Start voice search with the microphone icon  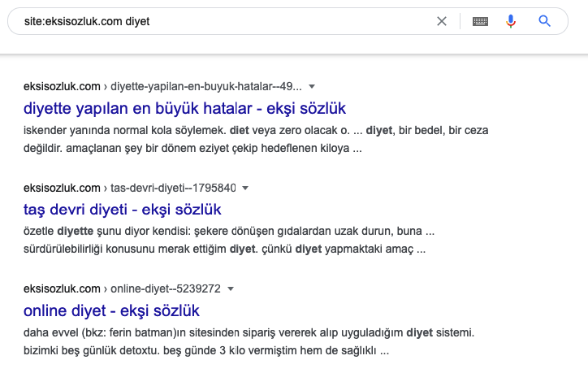[x=511, y=21]
